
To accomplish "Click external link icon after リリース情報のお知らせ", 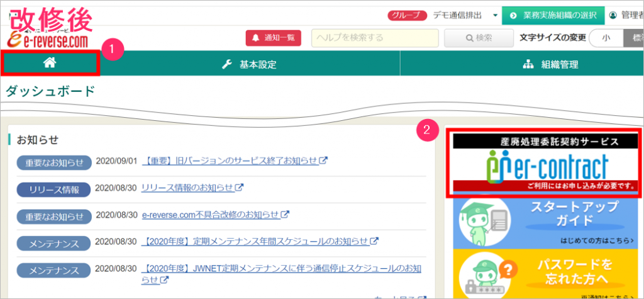I will pyautogui.click(x=240, y=188).
